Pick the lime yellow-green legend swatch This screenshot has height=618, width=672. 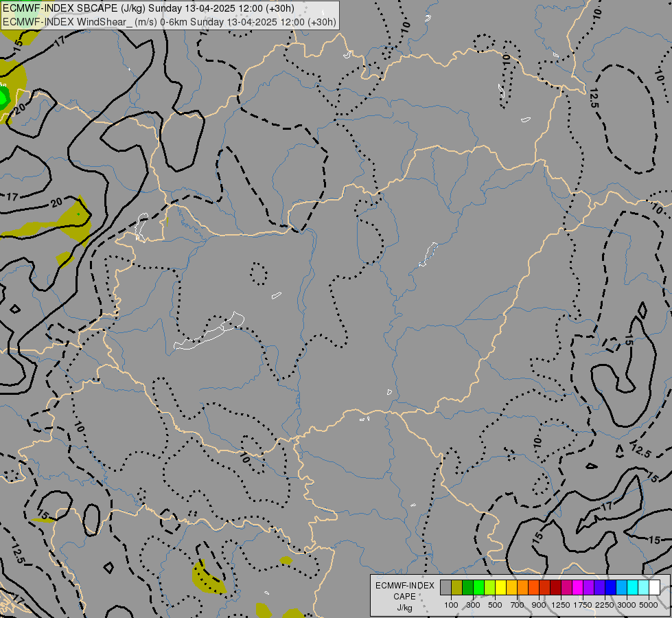(490, 587)
